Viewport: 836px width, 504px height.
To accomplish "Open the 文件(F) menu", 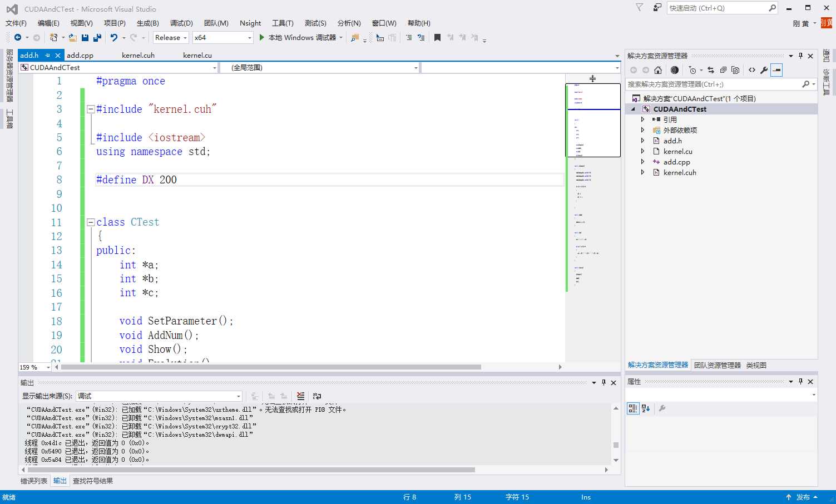I will click(16, 23).
